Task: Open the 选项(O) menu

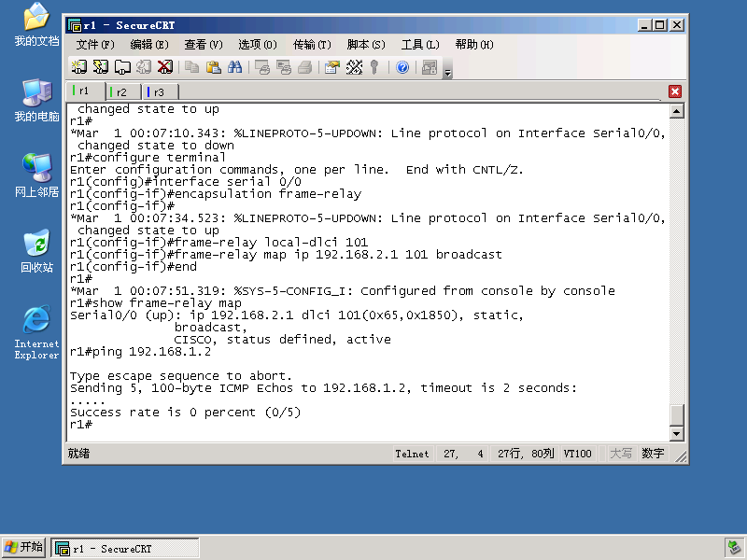Action: (x=258, y=45)
